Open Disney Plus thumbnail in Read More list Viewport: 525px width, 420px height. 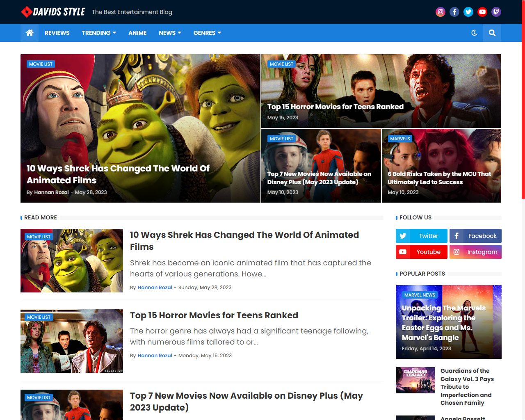[72, 405]
